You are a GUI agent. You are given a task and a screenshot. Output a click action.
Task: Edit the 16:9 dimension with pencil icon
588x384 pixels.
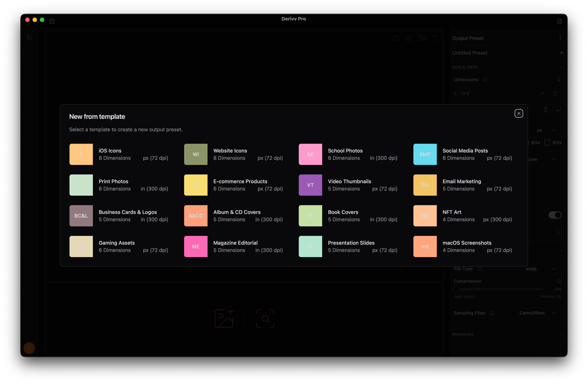coord(542,94)
